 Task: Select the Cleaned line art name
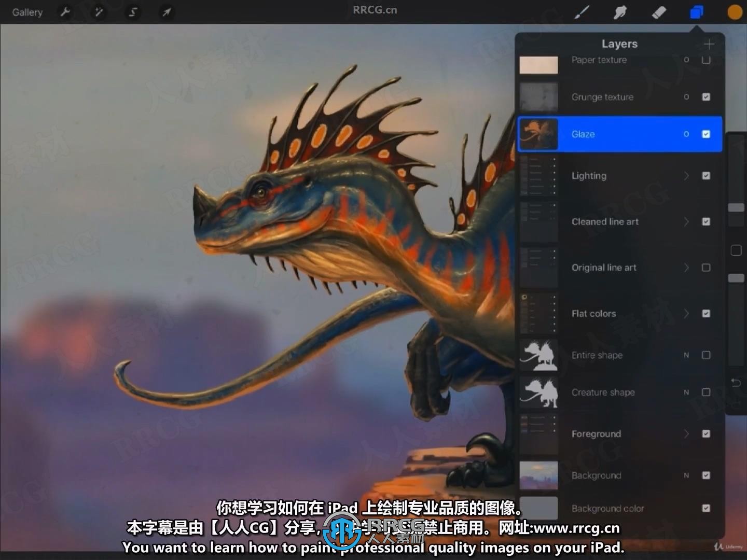click(605, 221)
